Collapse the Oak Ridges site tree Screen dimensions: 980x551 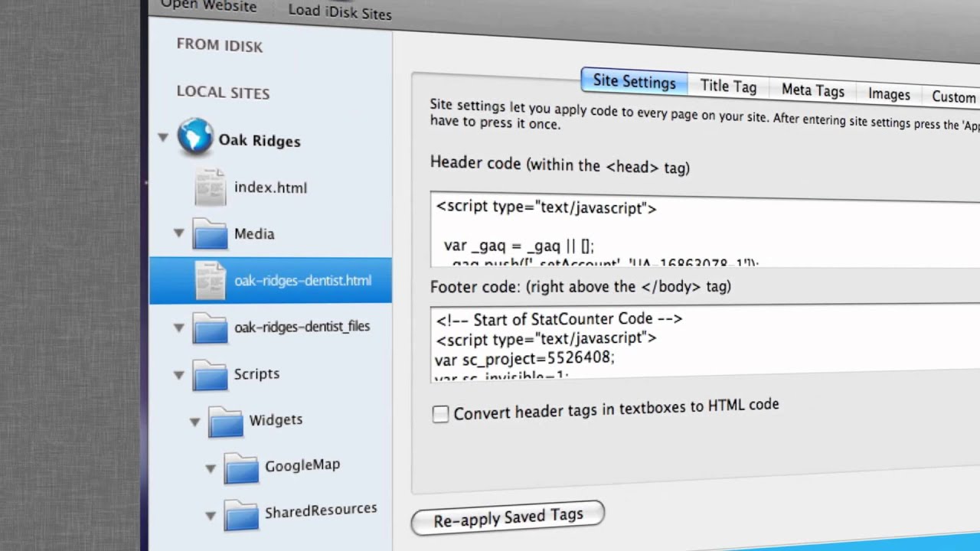pos(162,138)
